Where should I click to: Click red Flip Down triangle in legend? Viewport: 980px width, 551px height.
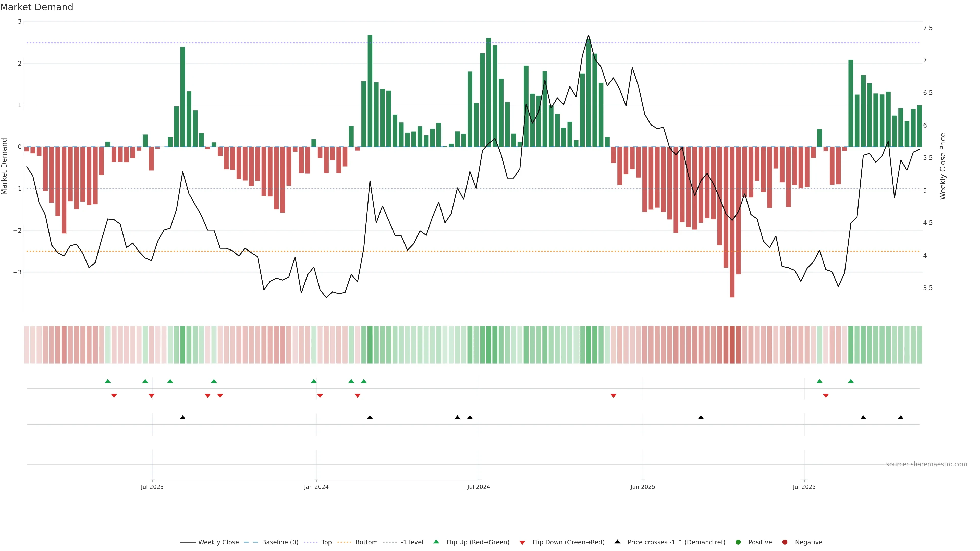(x=522, y=542)
